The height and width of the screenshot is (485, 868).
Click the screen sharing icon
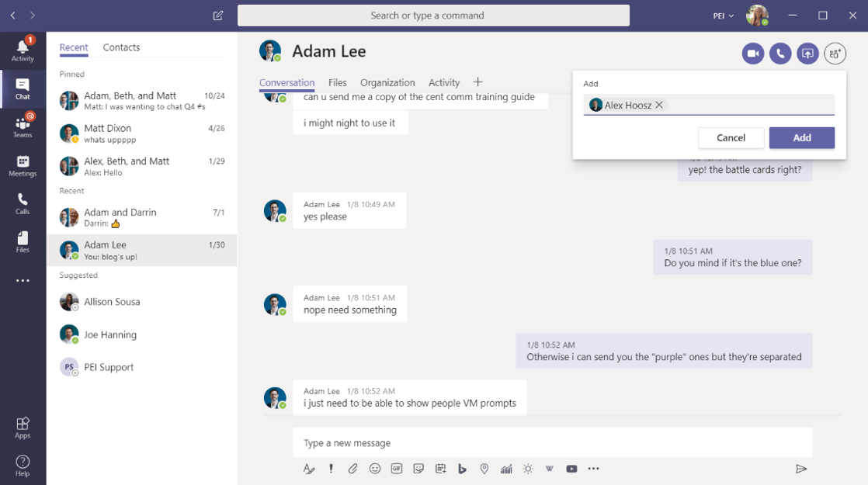(x=807, y=54)
